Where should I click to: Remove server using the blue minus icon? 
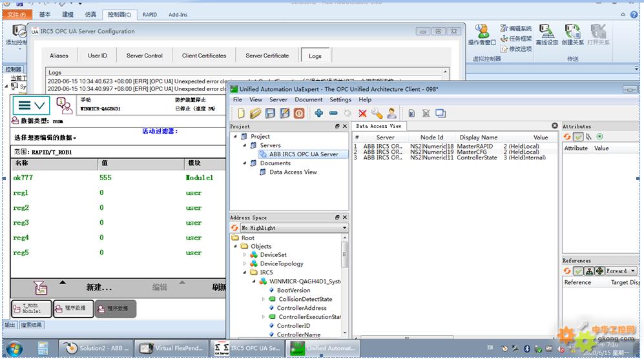pos(333,113)
